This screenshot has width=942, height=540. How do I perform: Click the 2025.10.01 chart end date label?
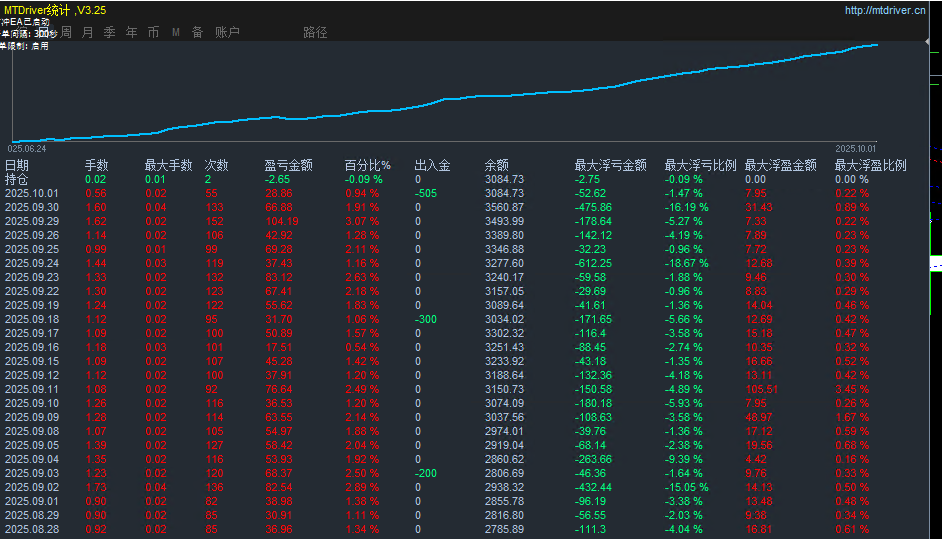[x=855, y=148]
